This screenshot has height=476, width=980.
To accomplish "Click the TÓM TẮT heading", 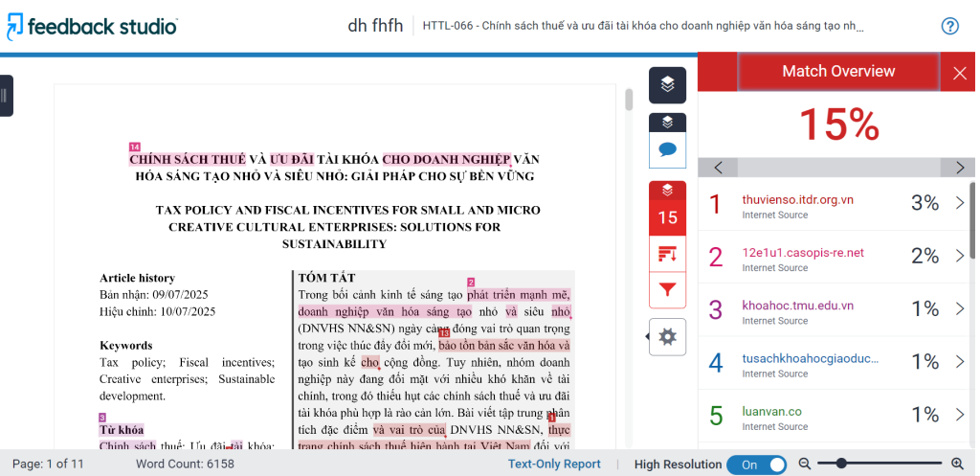I will point(327,278).
